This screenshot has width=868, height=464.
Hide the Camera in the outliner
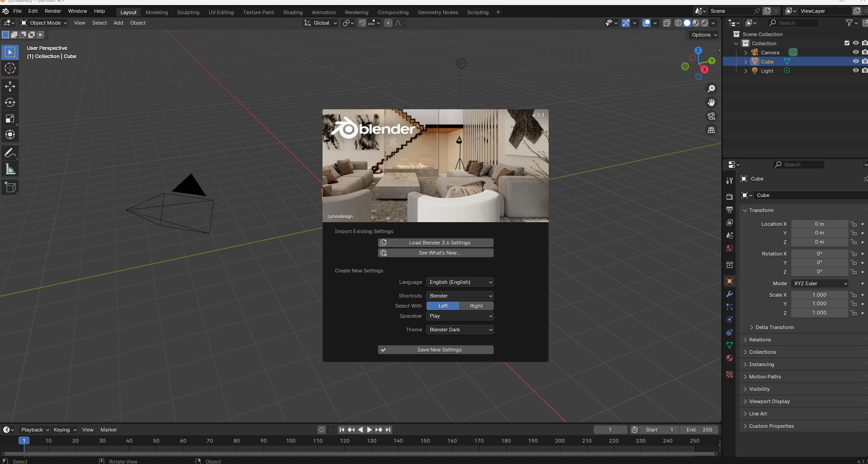click(856, 52)
